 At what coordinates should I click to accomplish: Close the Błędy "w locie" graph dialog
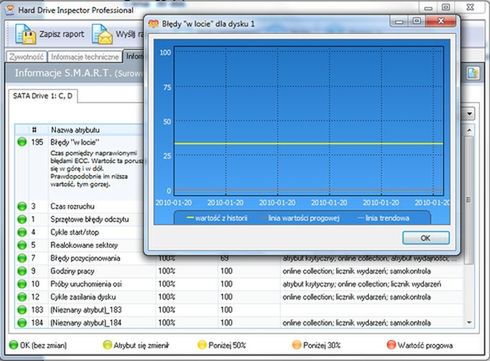(441, 21)
